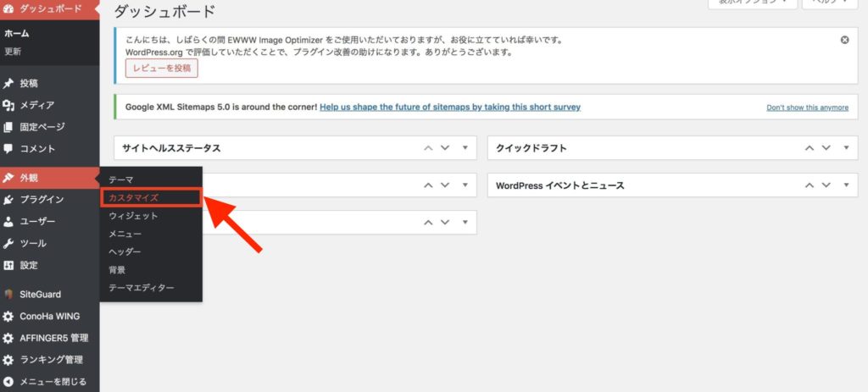Open the ツール menu label
Image resolution: width=868 pixels, height=392 pixels.
pos(33,243)
